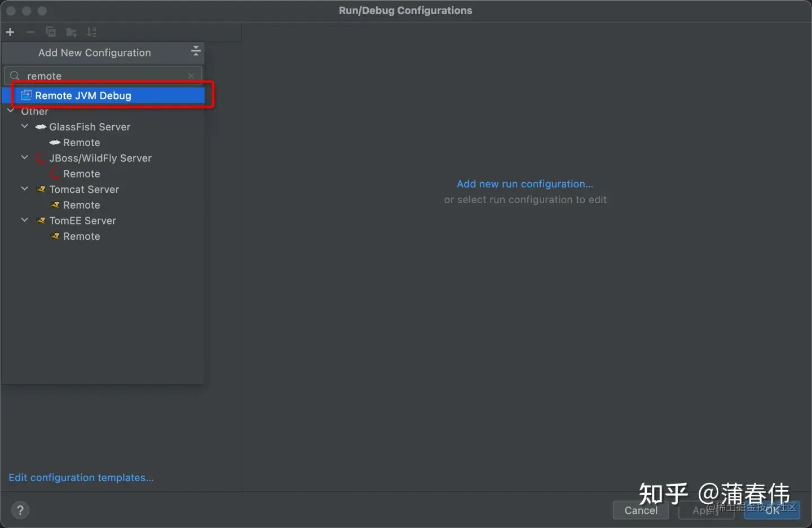The width and height of the screenshot is (812, 528).
Task: Choose Remote under Tomcat Server
Action: [x=82, y=205]
